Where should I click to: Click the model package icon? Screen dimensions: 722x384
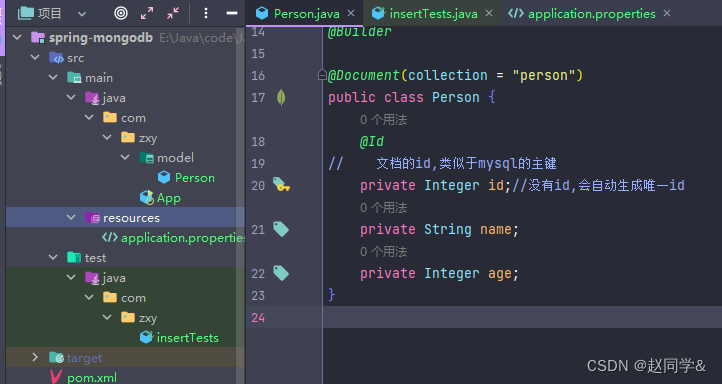pyautogui.click(x=146, y=157)
